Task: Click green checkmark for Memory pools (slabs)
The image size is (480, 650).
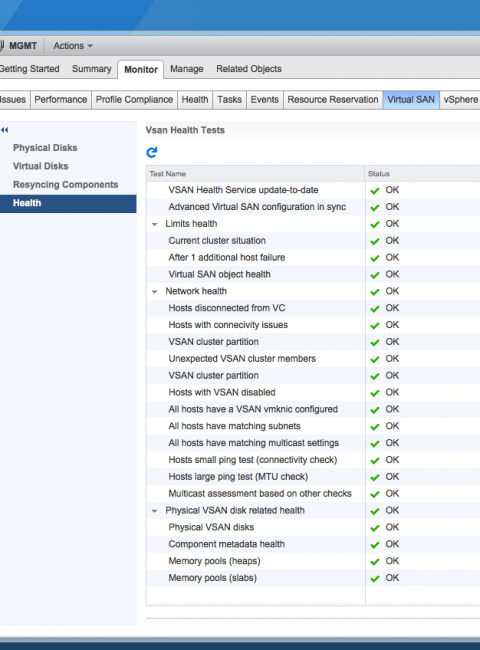Action: [375, 578]
